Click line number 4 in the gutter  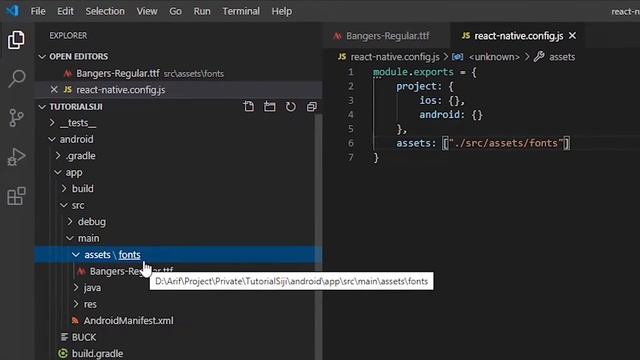[x=351, y=115]
